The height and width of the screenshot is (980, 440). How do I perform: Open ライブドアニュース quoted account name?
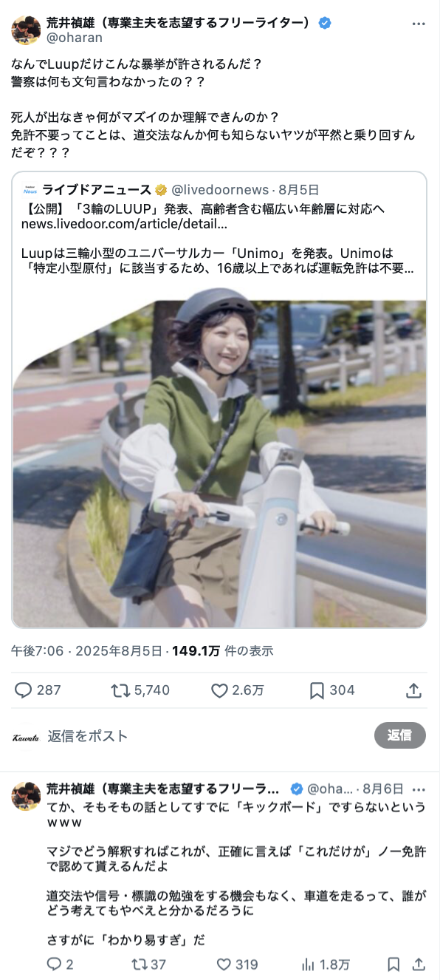(x=97, y=190)
